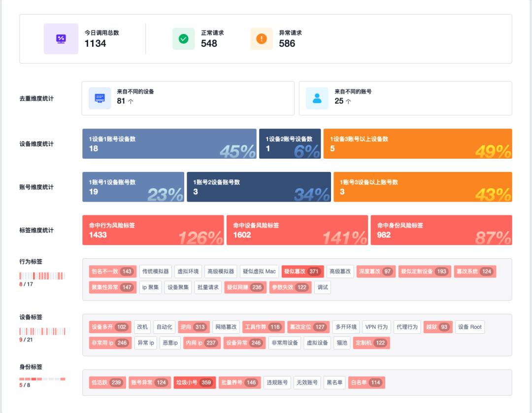Click the 篡改系统 124 tag

click(x=475, y=272)
